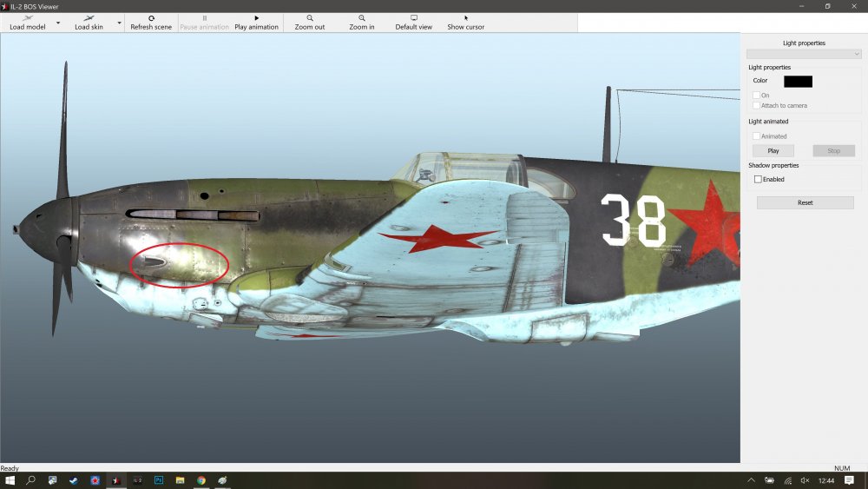Zoom in on the model

pyautogui.click(x=361, y=23)
